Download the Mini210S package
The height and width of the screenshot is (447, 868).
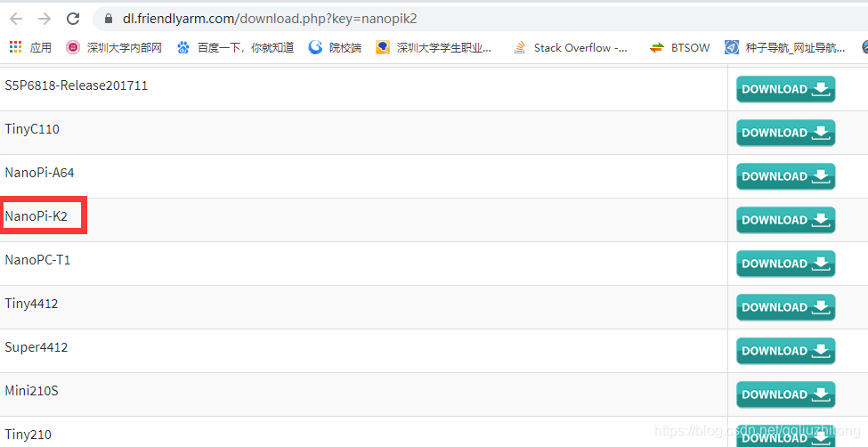pos(785,395)
